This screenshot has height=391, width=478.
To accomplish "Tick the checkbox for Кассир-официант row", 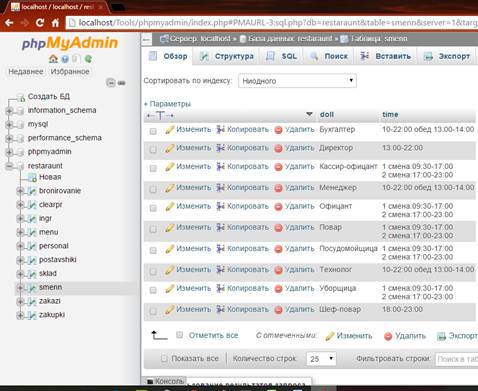I will (153, 169).
